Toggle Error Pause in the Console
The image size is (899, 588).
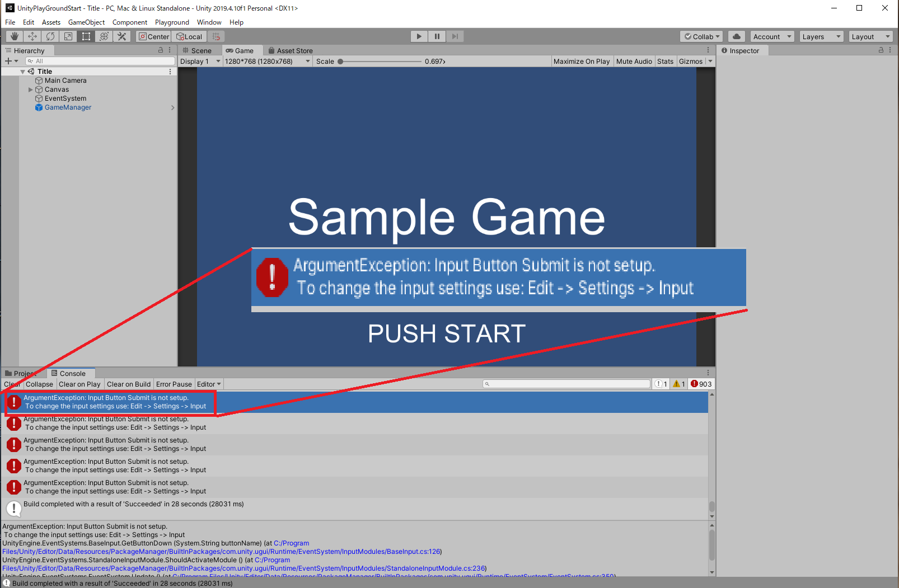pyautogui.click(x=174, y=384)
